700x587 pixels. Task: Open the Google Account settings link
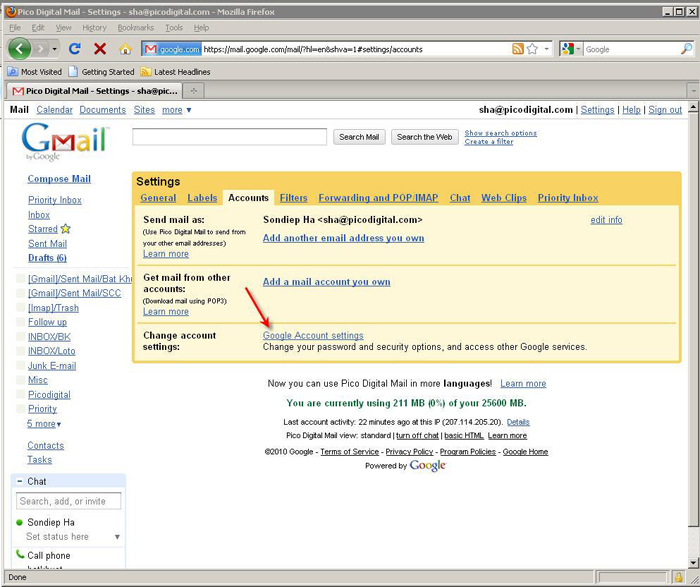coord(313,335)
